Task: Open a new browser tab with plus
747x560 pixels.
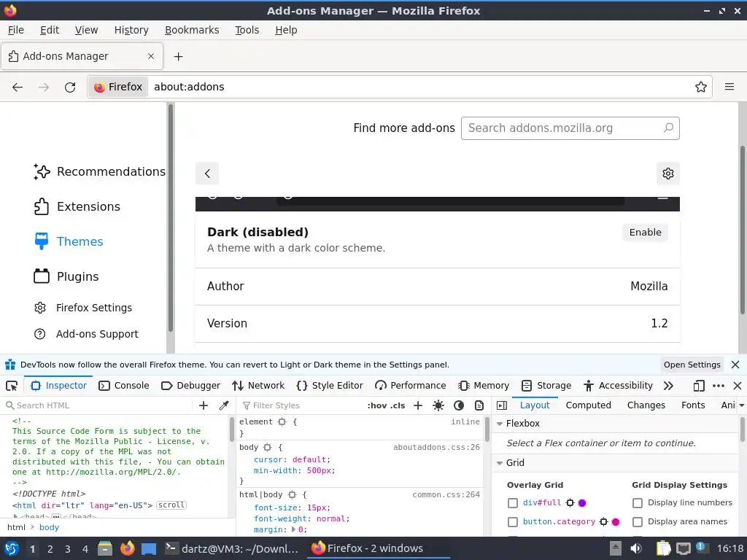Action: [178, 57]
